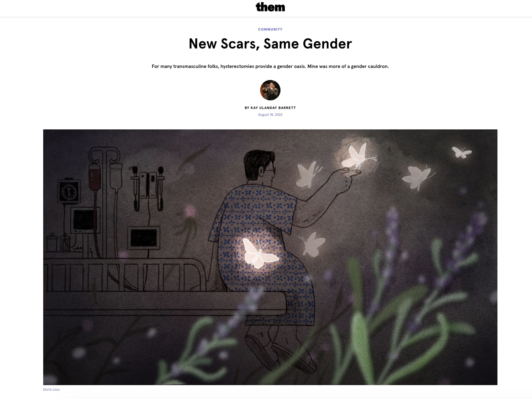Open the author's circular avatar photo

pos(270,90)
